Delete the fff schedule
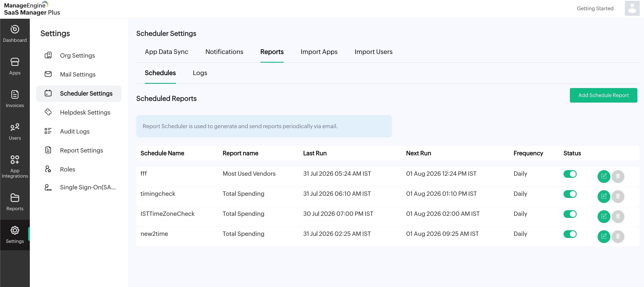Image resolution: width=644 pixels, height=287 pixels. coord(618,176)
